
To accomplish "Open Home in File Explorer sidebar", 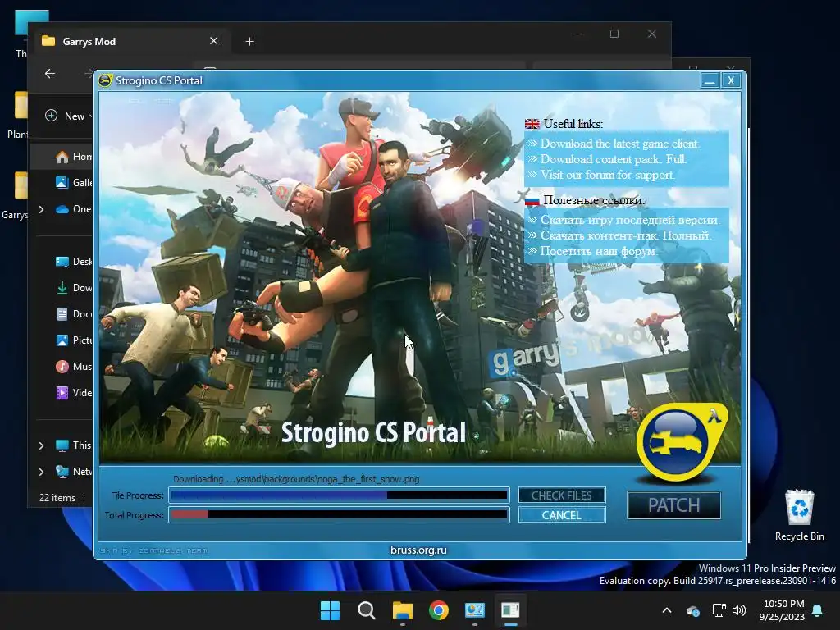I will [73, 157].
